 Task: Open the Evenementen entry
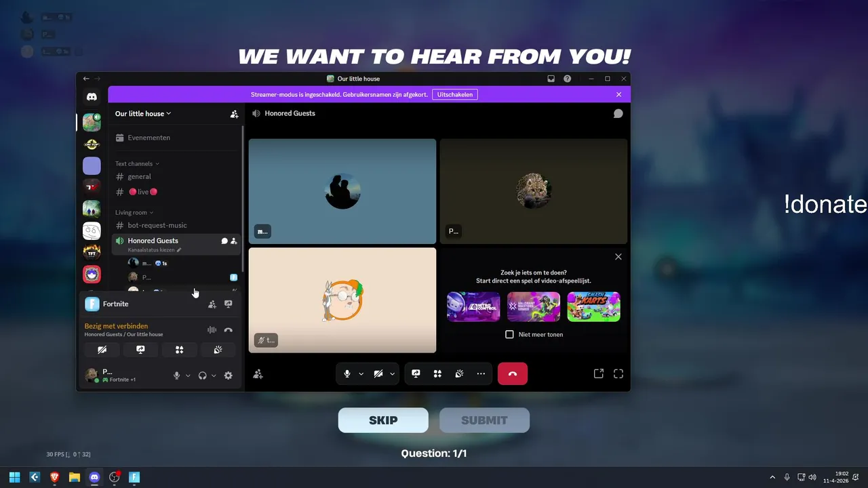point(176,138)
